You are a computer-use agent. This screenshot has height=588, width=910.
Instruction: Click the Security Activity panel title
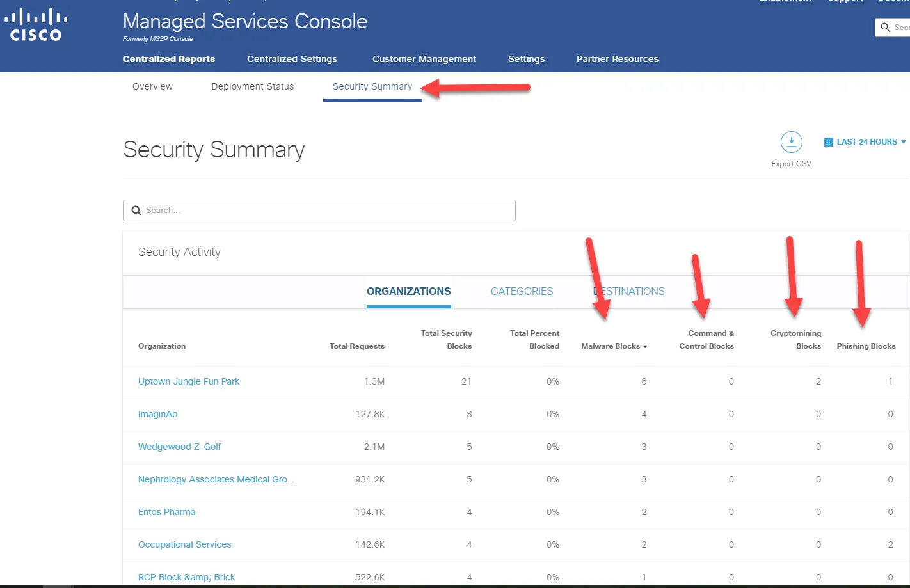(179, 252)
